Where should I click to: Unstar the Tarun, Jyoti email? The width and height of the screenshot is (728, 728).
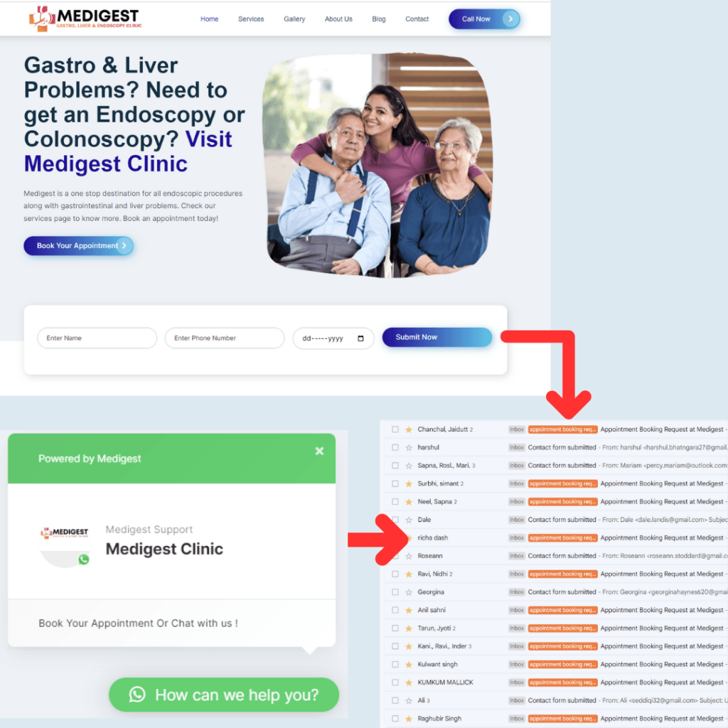pos(409,628)
